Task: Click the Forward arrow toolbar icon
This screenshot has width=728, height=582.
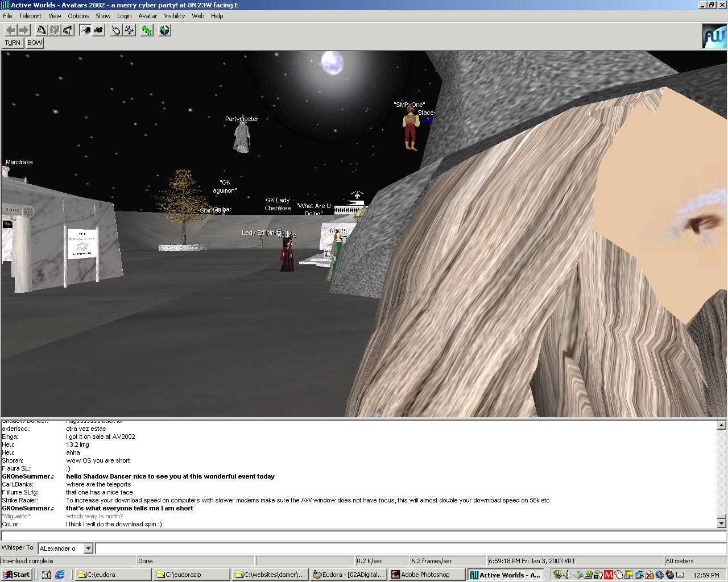Action: (x=23, y=30)
